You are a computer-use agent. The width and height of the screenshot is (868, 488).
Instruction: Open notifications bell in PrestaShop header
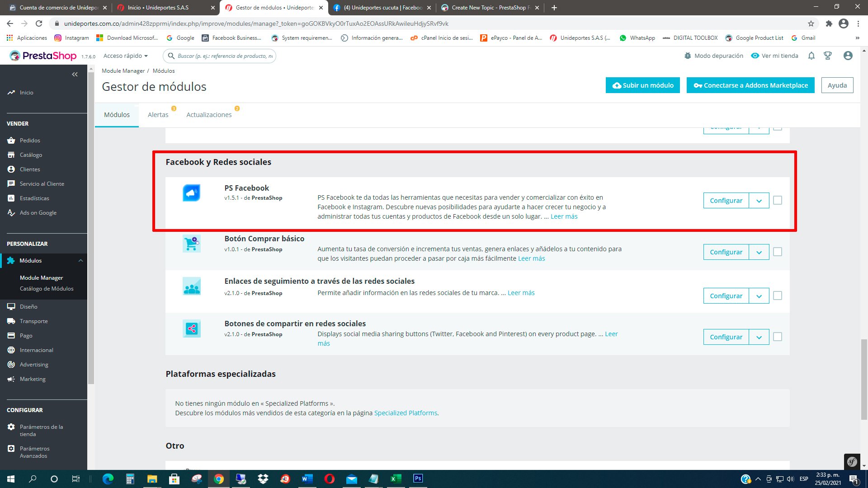point(811,56)
